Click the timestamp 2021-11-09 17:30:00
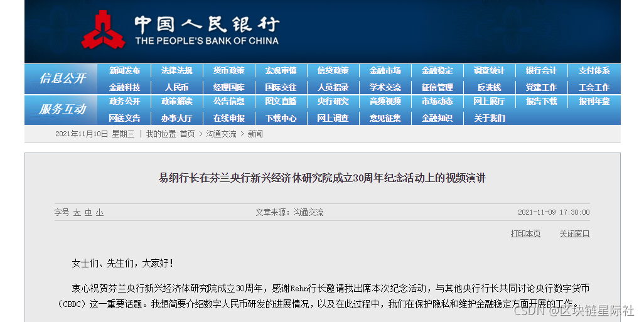The image size is (644, 322). pos(554,212)
